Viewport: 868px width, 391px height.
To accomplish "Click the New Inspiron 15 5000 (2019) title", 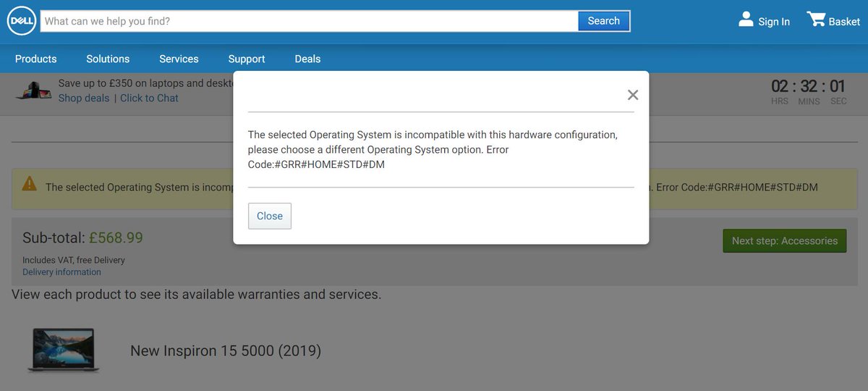I will (226, 350).
